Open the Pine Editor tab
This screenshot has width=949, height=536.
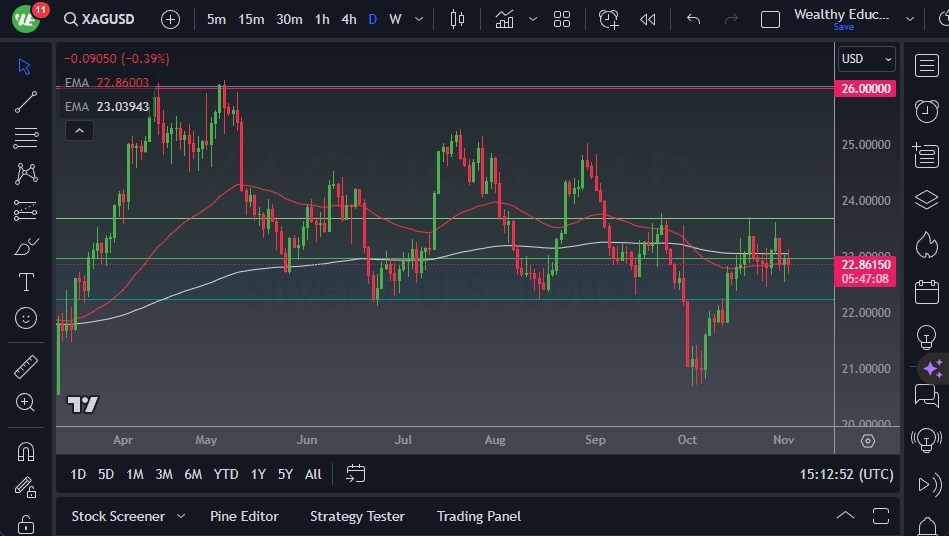click(244, 516)
